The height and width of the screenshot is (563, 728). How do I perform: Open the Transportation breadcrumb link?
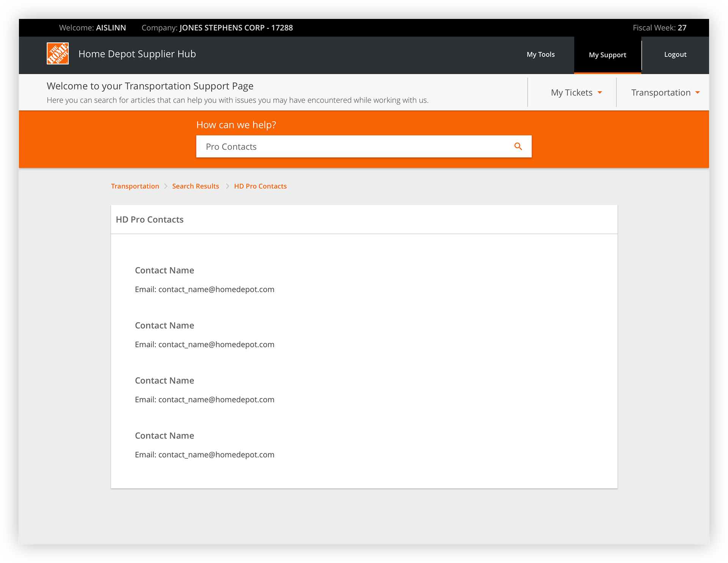[x=135, y=186]
